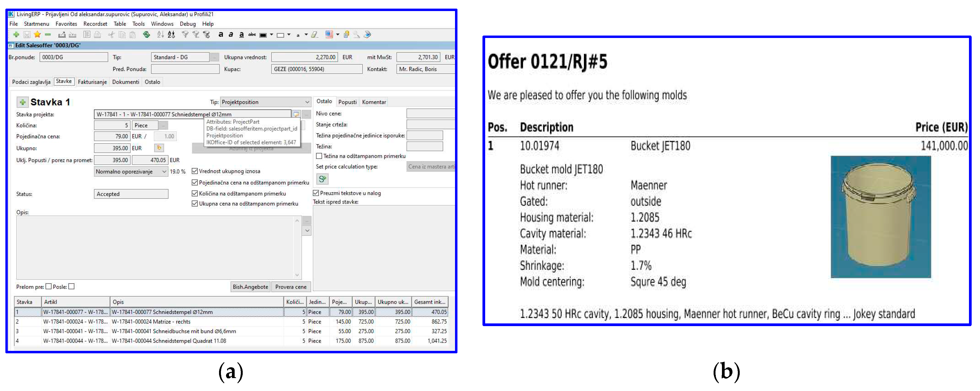
Task: Uncheck 'Vrednost ukupnog iznosa' checkbox
Action: pyautogui.click(x=195, y=171)
